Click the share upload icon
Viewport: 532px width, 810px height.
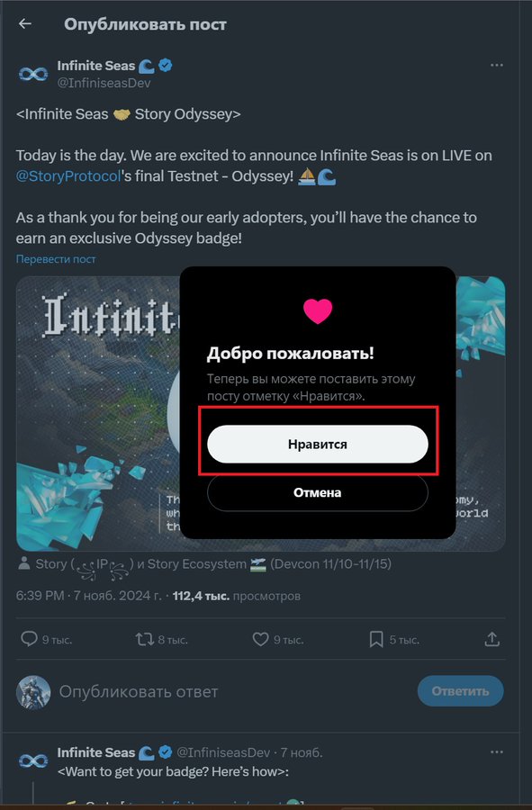[492, 639]
